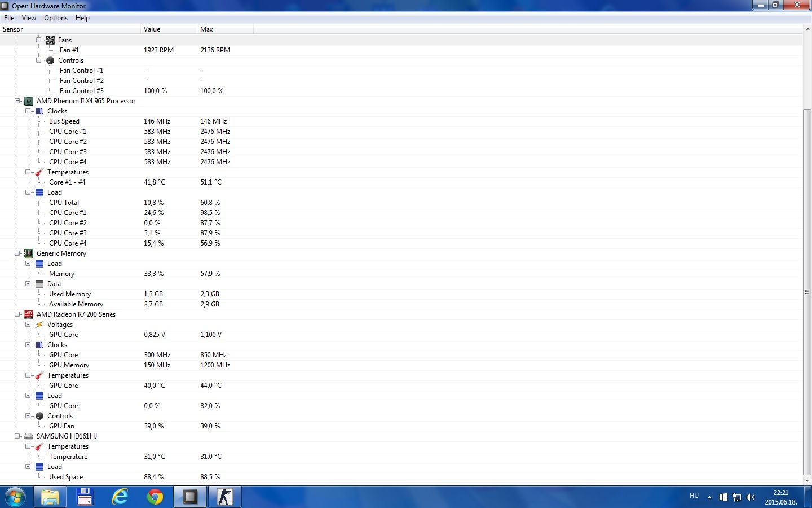Click the 1923 RPM fan value
Screen dimensions: 812x508
pos(158,50)
